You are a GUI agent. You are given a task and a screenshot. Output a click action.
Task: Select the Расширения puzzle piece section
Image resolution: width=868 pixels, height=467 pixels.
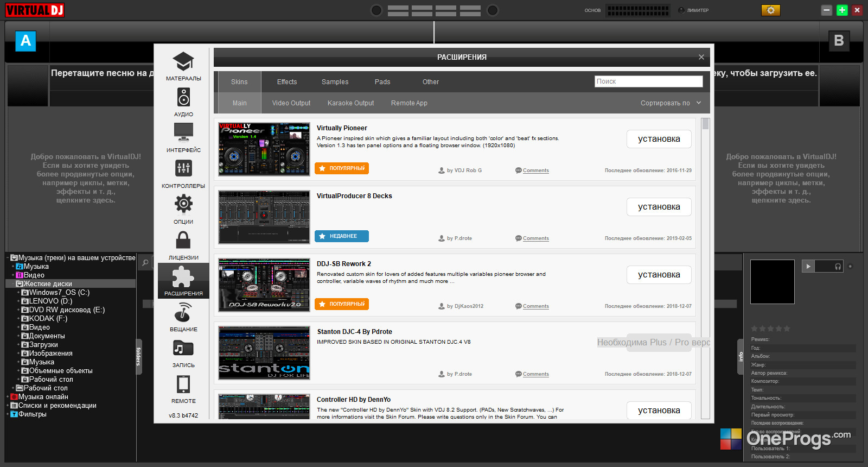183,281
